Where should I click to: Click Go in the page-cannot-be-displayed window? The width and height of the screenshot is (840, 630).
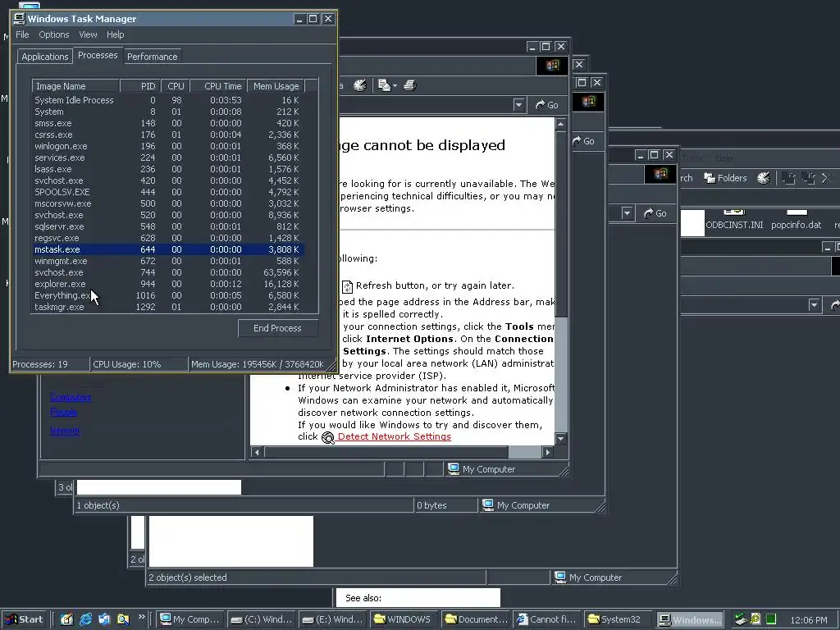(547, 105)
